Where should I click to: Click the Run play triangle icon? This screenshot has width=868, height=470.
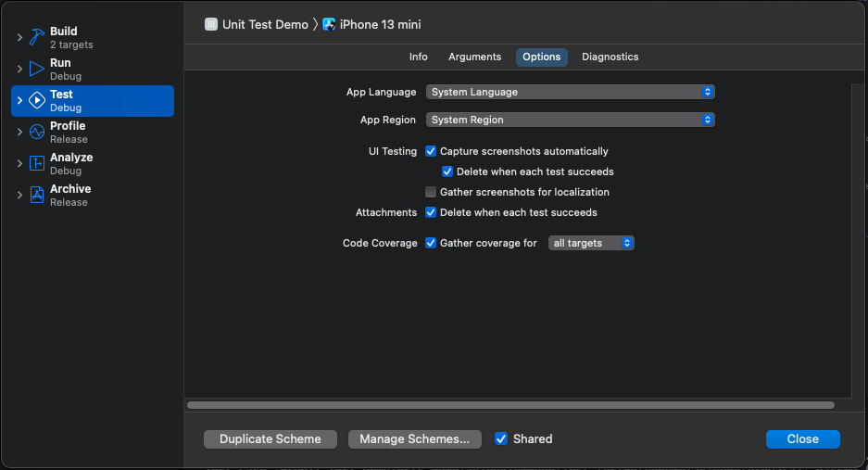(36, 69)
